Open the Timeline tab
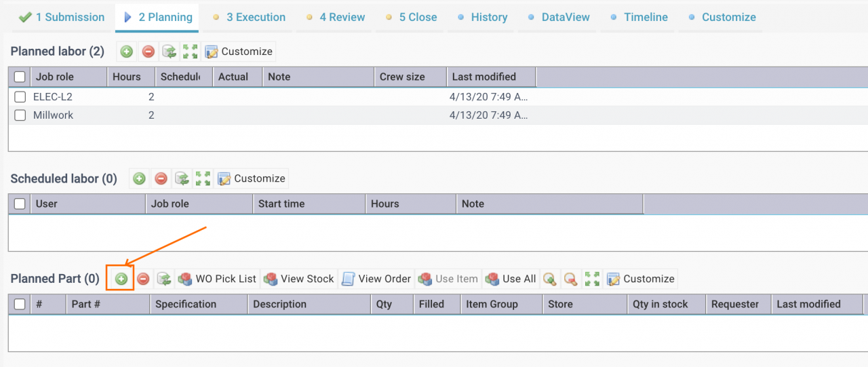Viewport: 868px width, 367px height. pos(638,17)
